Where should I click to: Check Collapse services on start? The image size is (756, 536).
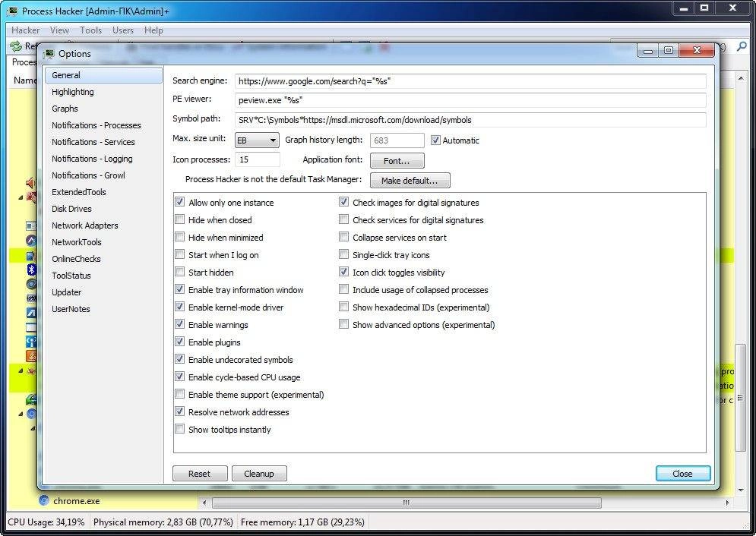tap(343, 237)
